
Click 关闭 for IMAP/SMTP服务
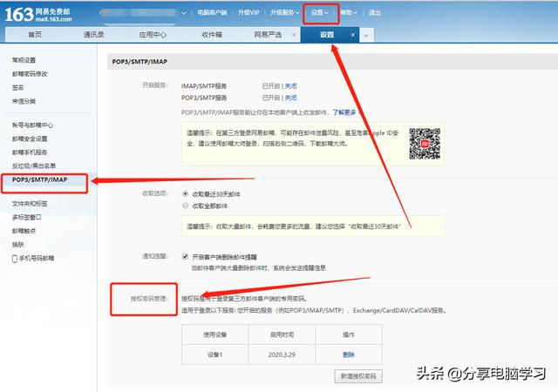290,85
